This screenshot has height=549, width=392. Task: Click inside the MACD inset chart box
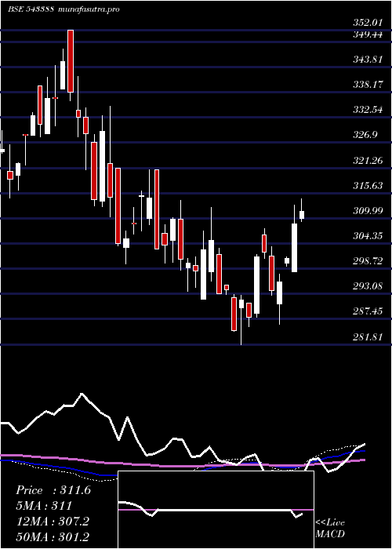[x=216, y=510]
